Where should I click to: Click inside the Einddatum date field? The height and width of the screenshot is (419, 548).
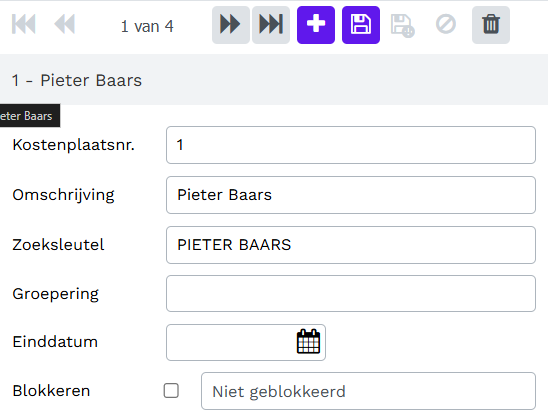[x=231, y=342]
